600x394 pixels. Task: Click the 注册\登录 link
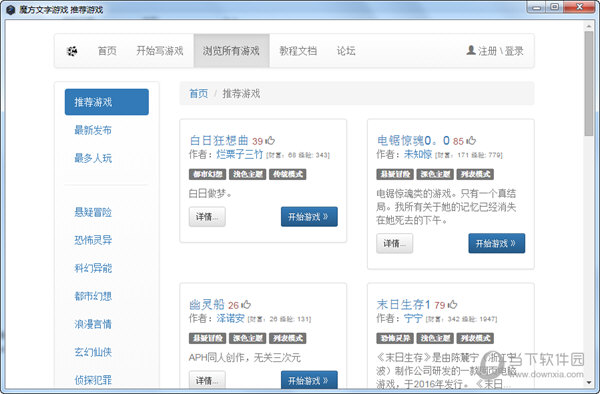(x=501, y=51)
